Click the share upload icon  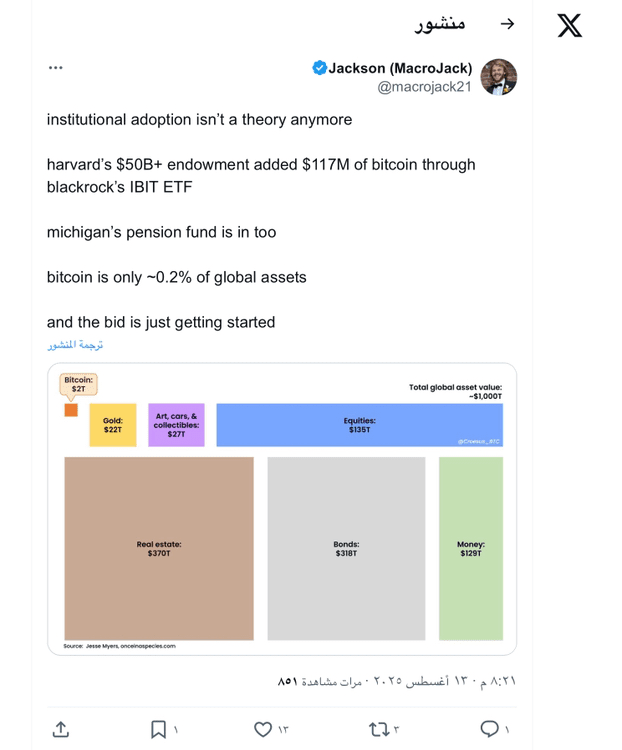[x=61, y=729]
